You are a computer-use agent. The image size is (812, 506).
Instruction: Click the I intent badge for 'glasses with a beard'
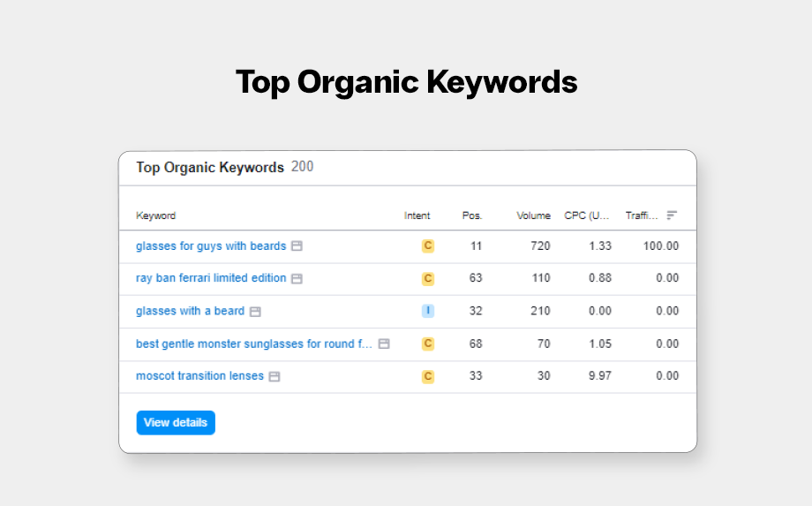[x=428, y=312]
